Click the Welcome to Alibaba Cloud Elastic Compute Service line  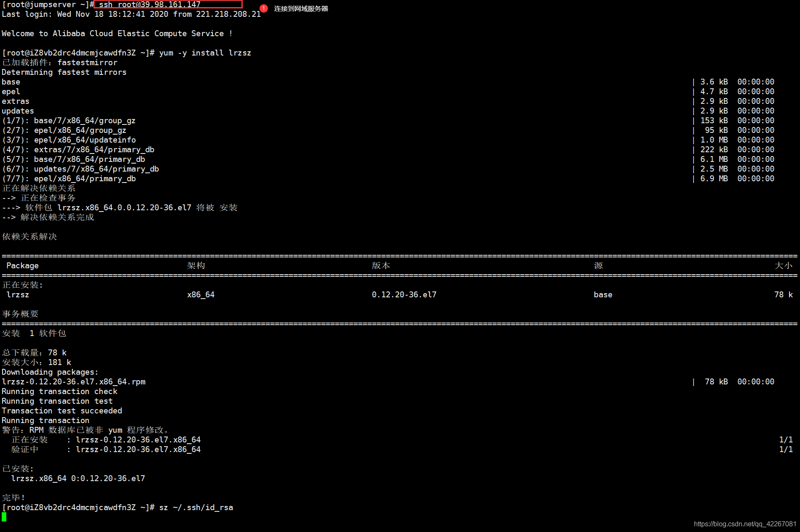pyautogui.click(x=117, y=33)
